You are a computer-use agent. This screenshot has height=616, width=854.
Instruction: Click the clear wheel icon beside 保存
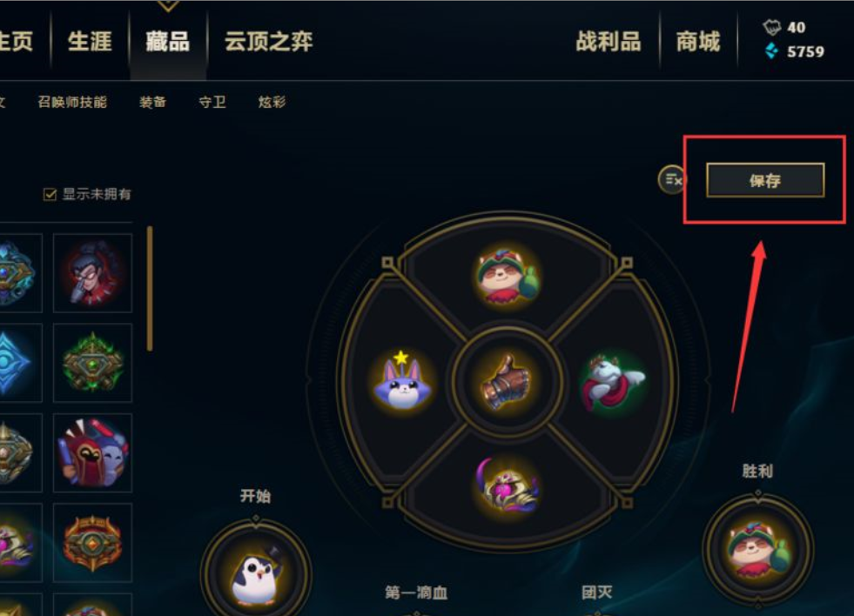[672, 179]
